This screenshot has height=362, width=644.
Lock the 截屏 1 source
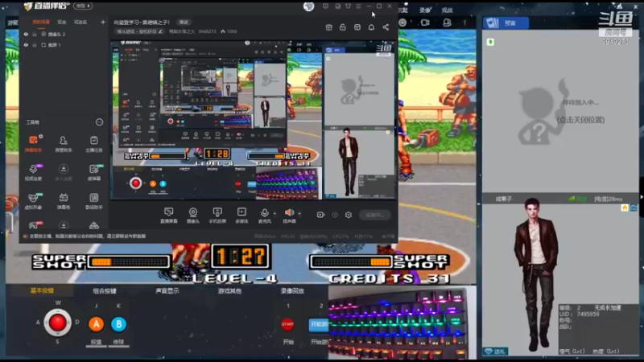(35, 45)
